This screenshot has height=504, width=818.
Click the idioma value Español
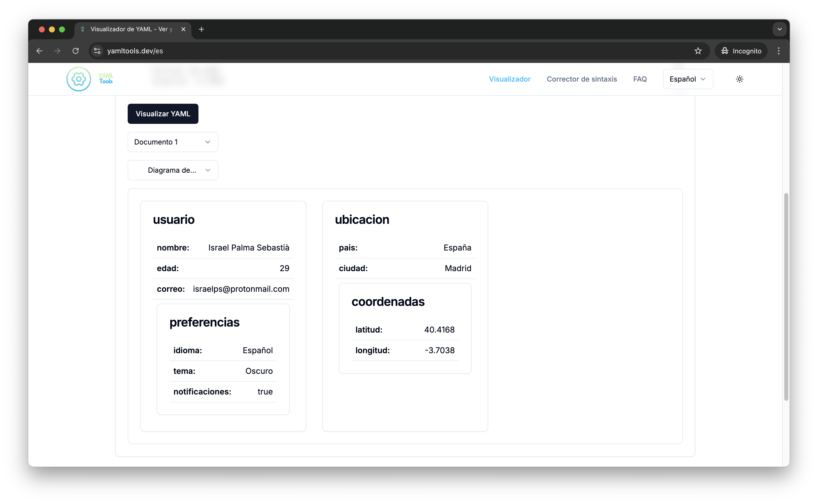pos(258,350)
